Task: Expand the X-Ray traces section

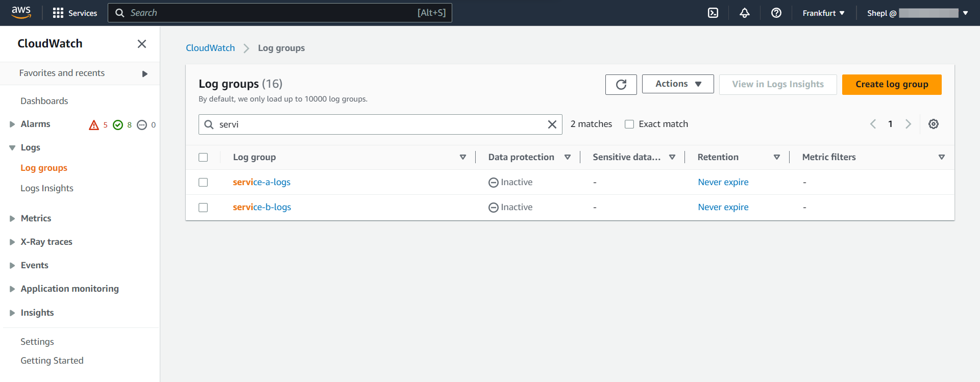Action: click(x=12, y=242)
